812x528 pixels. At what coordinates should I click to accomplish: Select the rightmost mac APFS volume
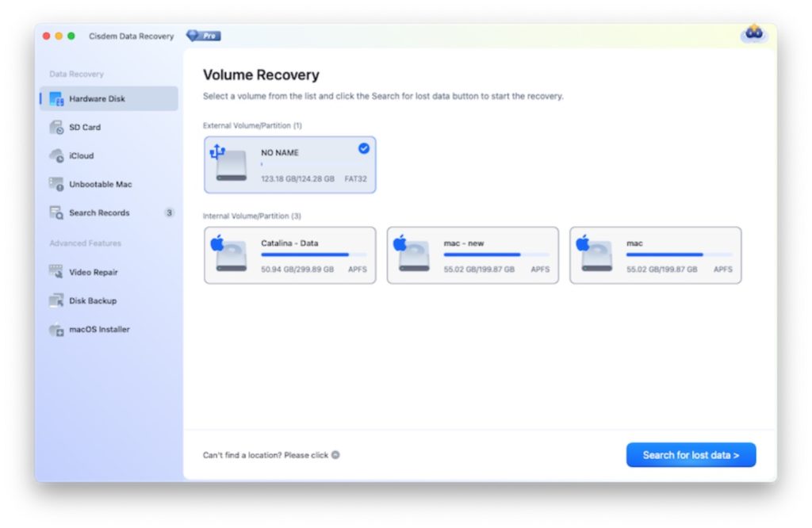(x=655, y=255)
